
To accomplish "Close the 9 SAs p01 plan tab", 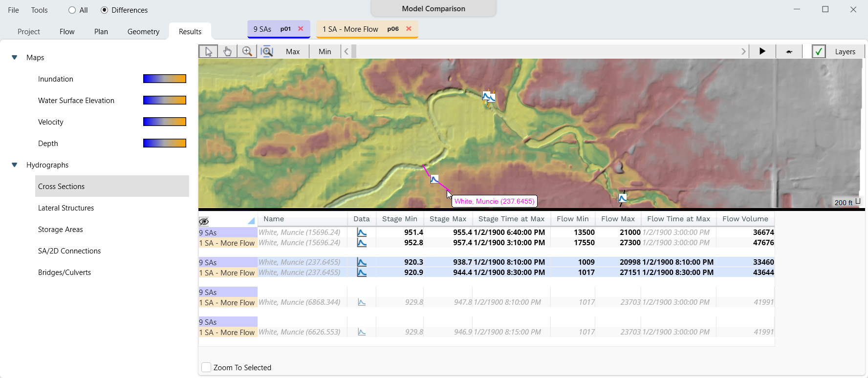I will pyautogui.click(x=301, y=29).
